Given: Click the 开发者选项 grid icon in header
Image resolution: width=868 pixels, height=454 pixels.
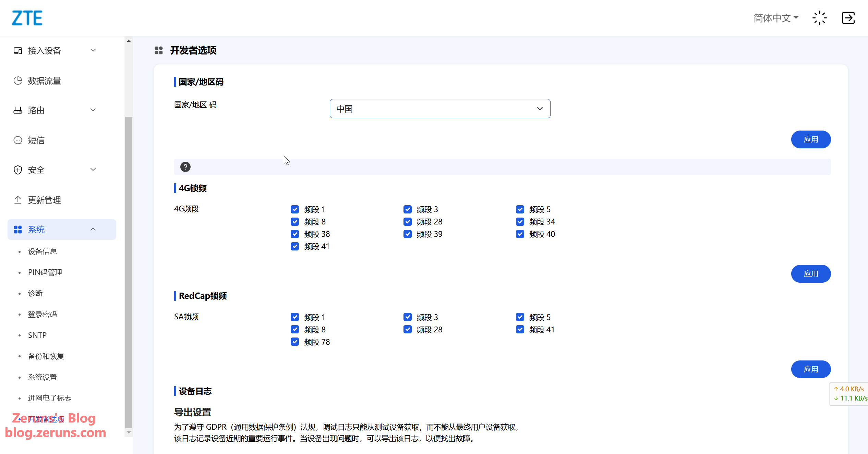Looking at the screenshot, I should click(x=159, y=50).
